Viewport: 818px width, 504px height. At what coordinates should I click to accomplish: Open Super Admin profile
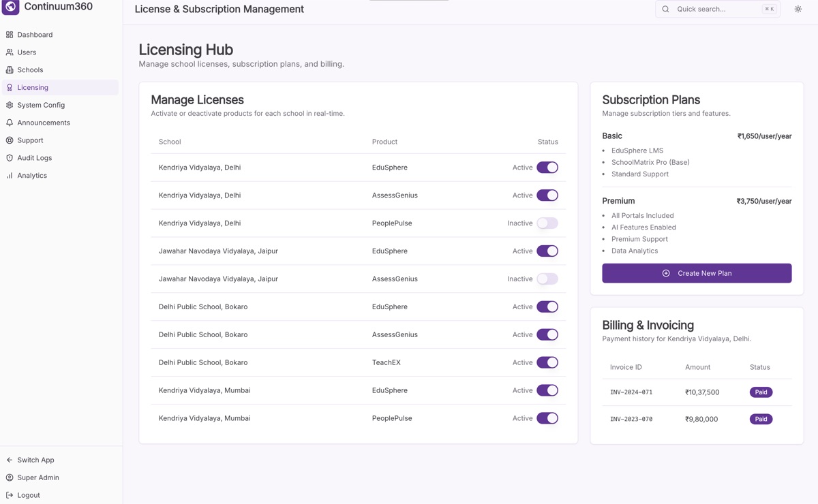coord(60,478)
